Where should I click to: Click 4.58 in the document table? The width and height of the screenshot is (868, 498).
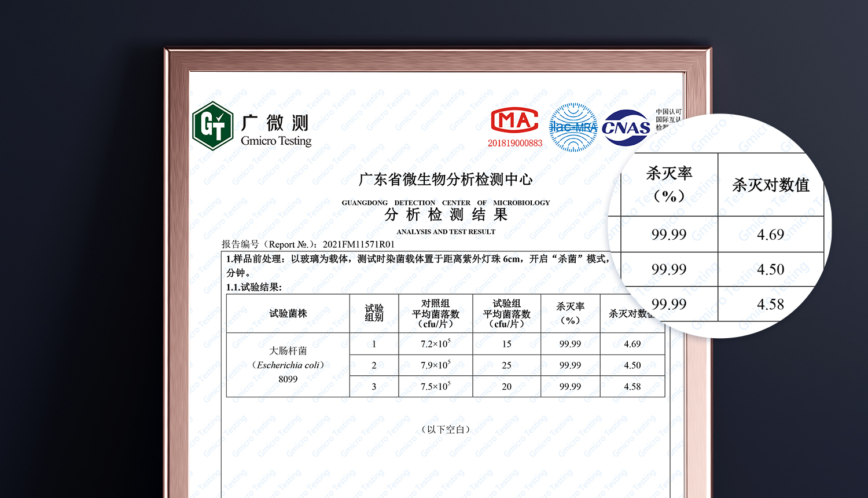coord(632,387)
